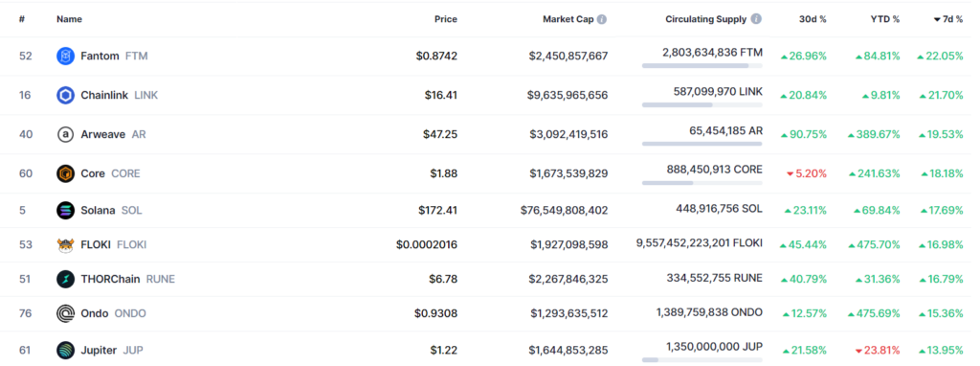Click the Jupiter market cap value
The height and width of the screenshot is (366, 980).
pos(568,351)
